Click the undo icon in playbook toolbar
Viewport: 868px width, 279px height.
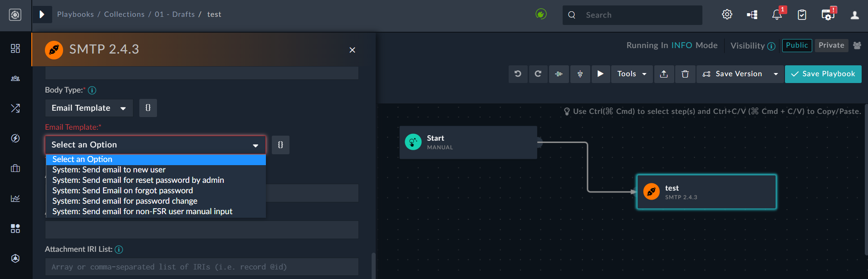[x=518, y=74]
